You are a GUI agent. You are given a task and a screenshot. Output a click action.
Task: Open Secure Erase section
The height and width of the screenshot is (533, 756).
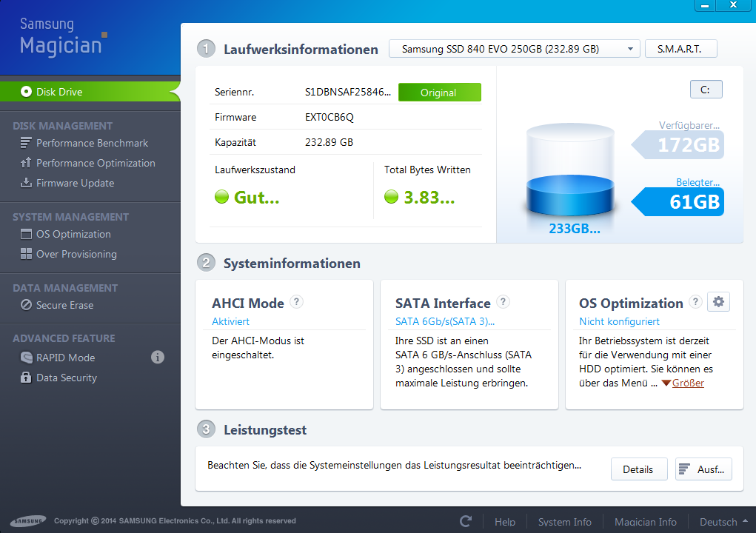pyautogui.click(x=64, y=305)
